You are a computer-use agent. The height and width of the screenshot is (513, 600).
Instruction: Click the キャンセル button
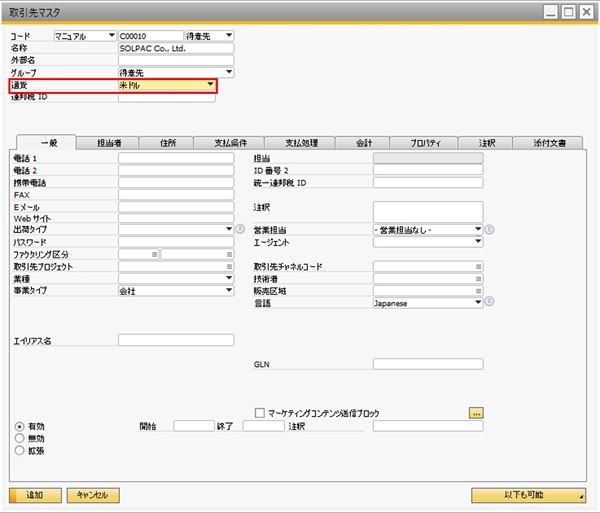pos(93,495)
